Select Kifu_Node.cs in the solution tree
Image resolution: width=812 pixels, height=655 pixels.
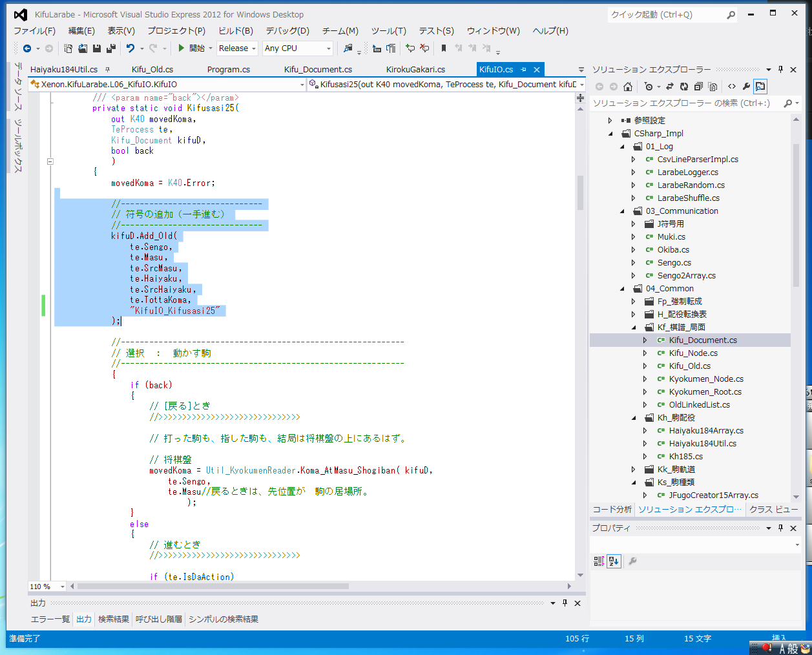[x=692, y=353]
